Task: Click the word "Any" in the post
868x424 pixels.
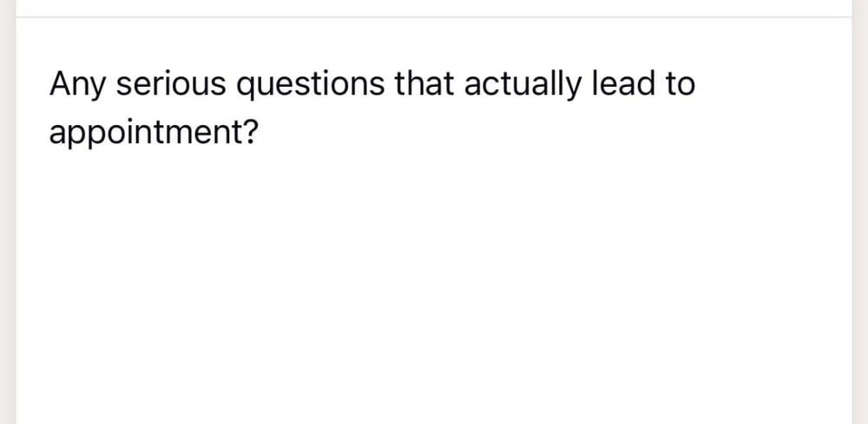Action: coord(77,85)
